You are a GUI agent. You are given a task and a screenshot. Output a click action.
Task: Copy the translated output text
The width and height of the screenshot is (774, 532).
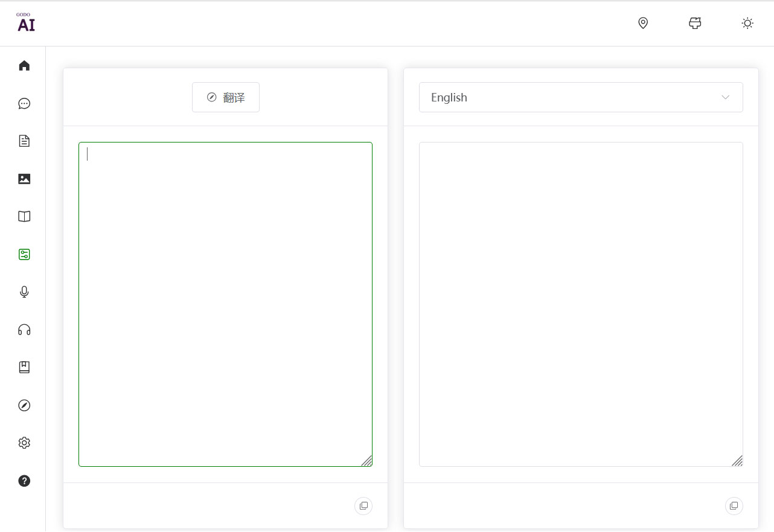(x=734, y=506)
